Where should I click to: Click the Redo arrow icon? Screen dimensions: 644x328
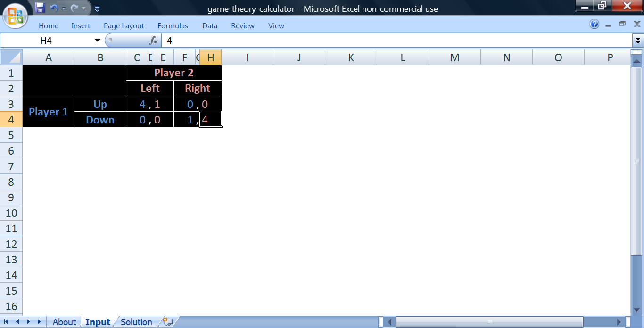[x=74, y=8]
